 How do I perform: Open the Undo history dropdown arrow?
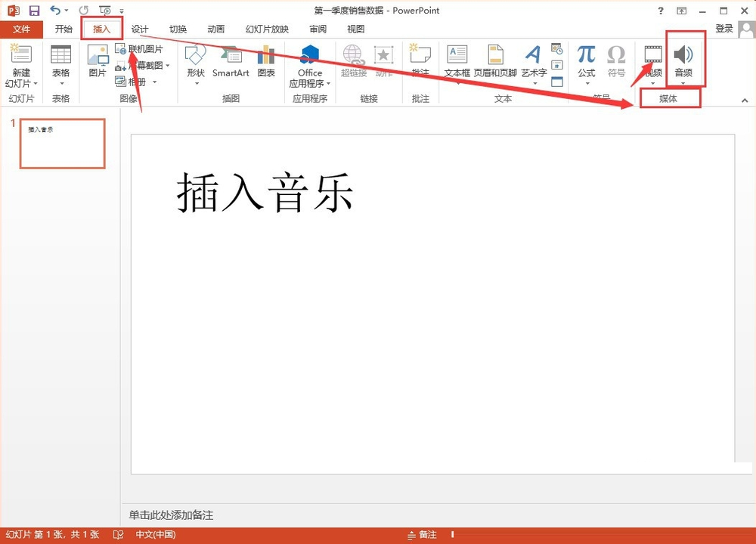[x=67, y=10]
